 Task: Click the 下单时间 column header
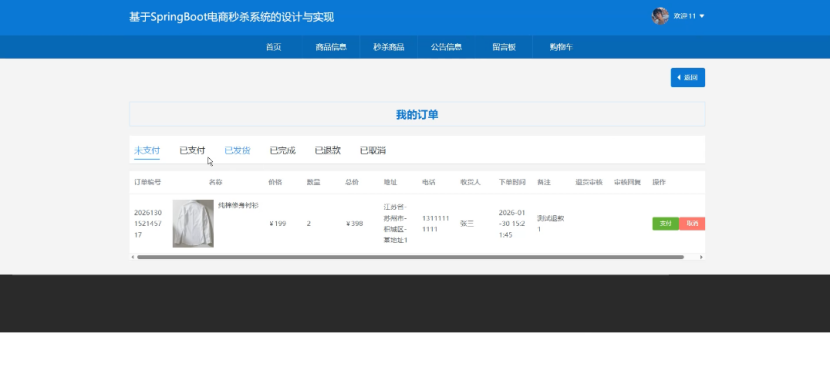tap(512, 182)
